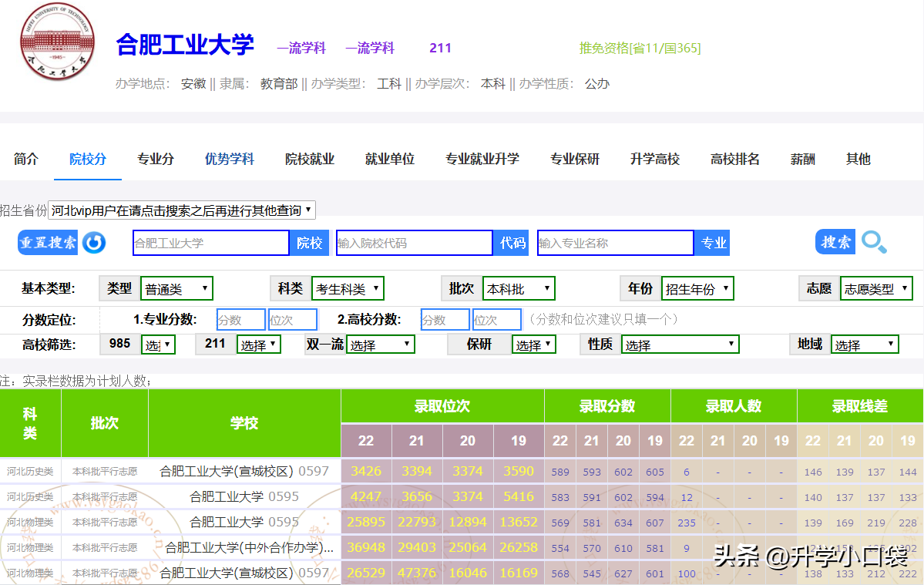Click the purple 211 label
The width and height of the screenshot is (924, 585).
coord(440,49)
